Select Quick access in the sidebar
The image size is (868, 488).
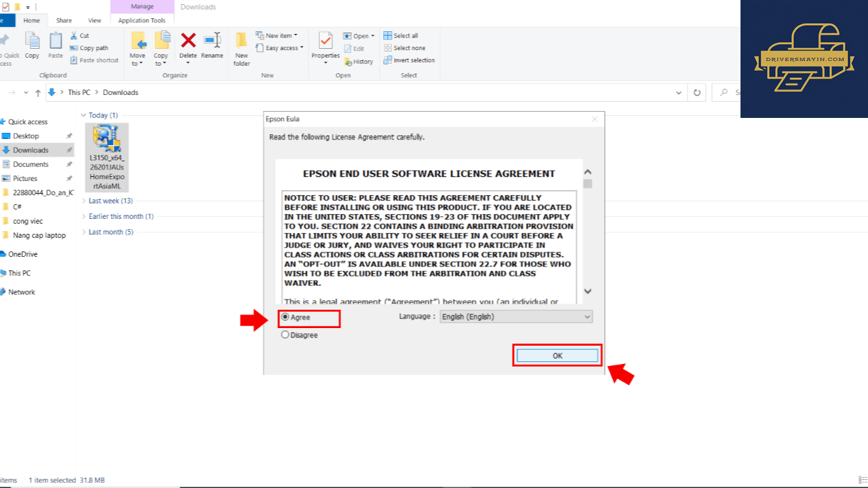pos(27,122)
